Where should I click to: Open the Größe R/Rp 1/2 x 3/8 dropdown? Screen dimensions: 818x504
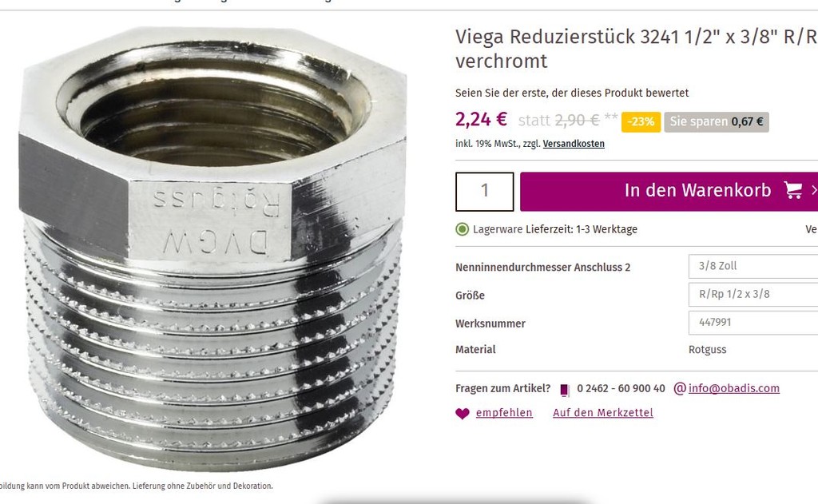point(753,294)
